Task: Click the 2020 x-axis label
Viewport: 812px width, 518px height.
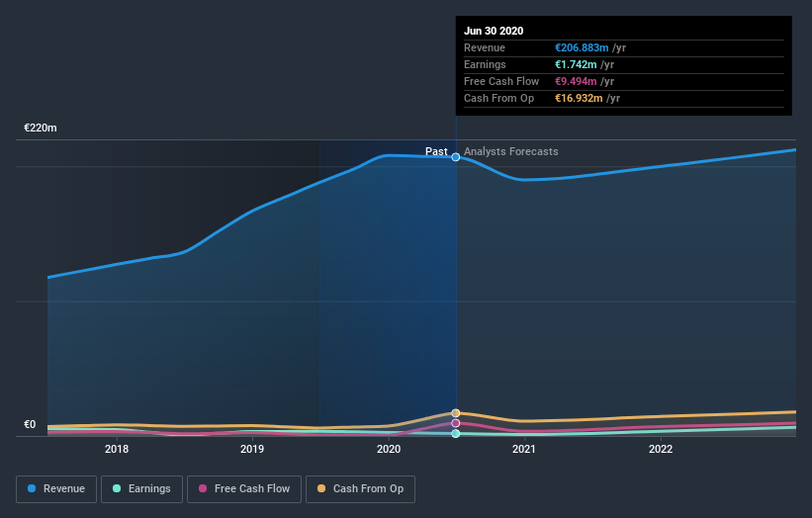Action: tap(389, 449)
